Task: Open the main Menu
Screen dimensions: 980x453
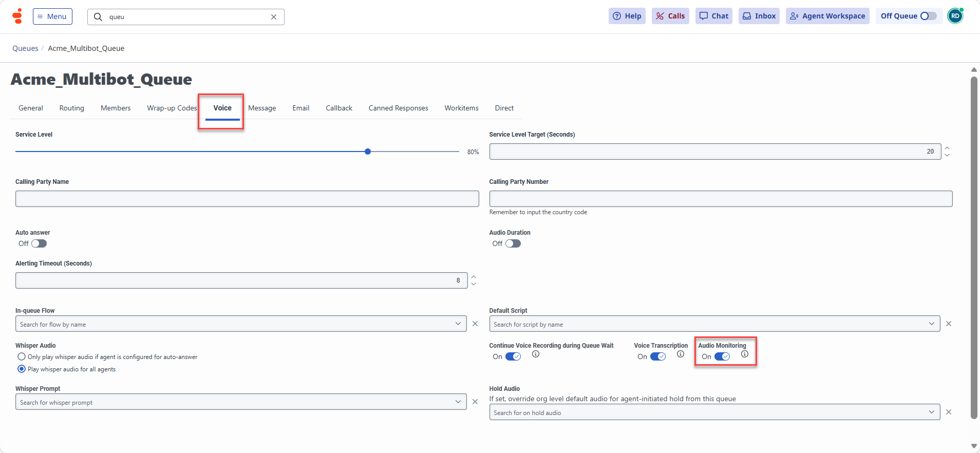Action: (x=52, y=16)
